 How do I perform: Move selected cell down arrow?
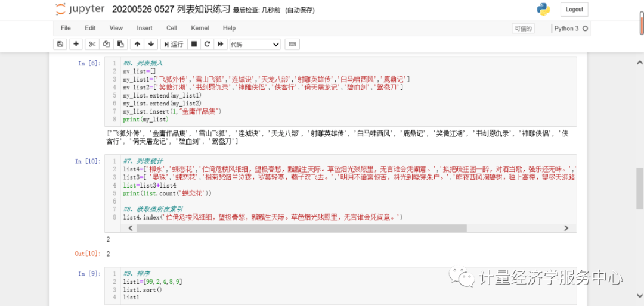151,44
